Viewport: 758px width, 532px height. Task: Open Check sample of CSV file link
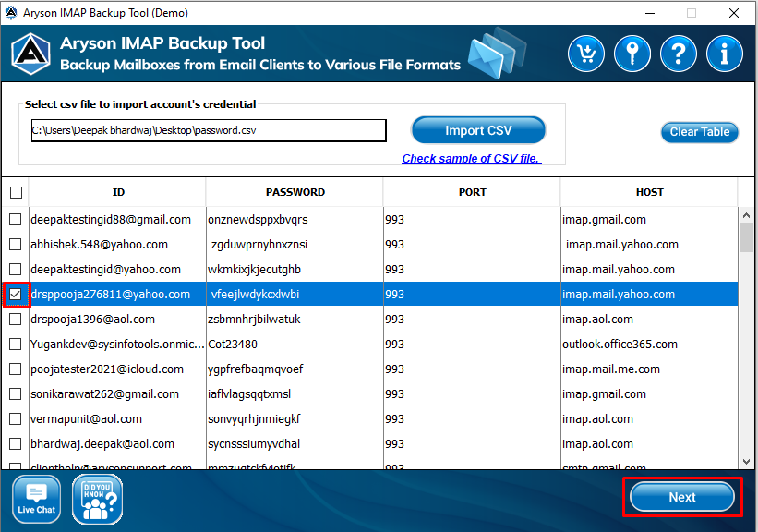coord(472,159)
